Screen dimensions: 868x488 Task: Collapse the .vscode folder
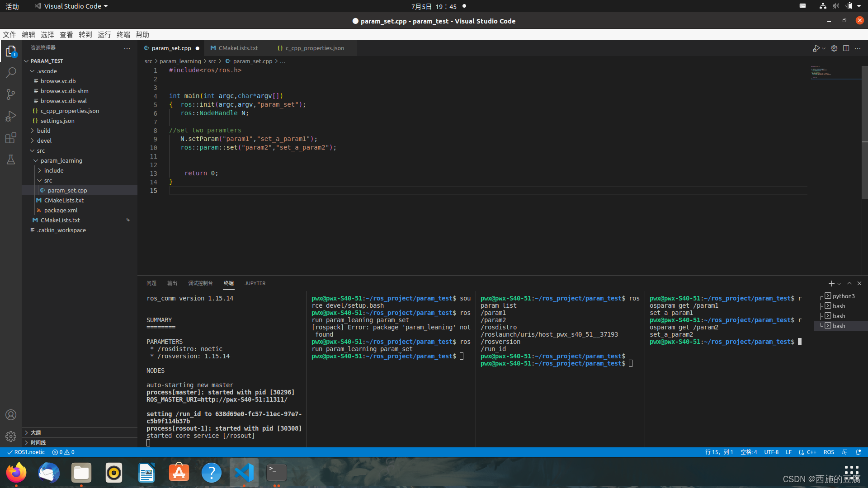(x=80, y=71)
